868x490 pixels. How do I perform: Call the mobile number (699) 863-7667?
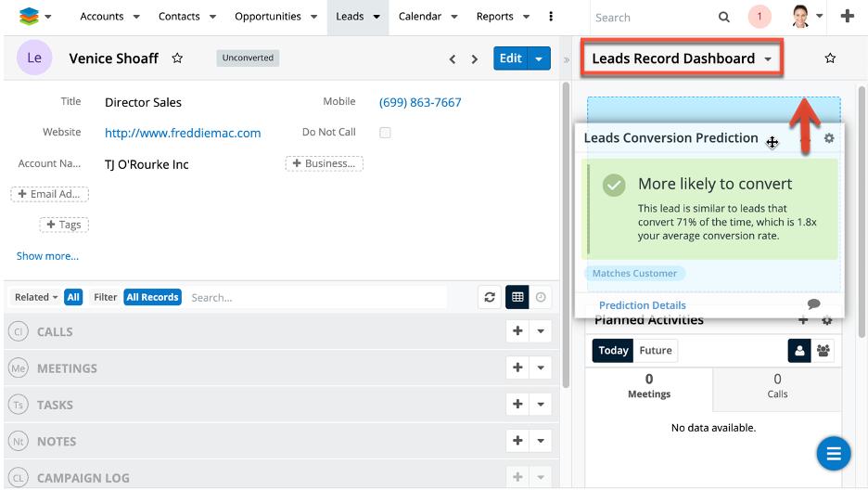420,102
